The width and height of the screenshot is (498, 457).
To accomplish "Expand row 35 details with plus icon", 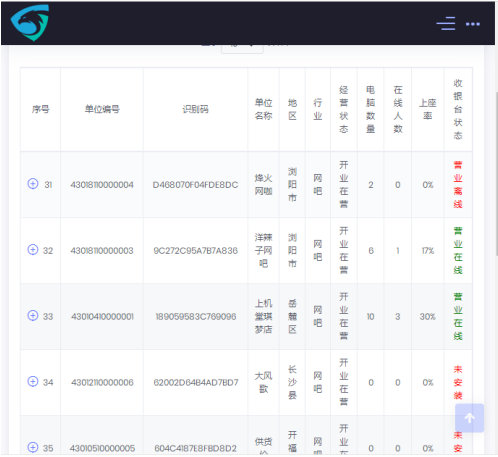I will 33,447.
